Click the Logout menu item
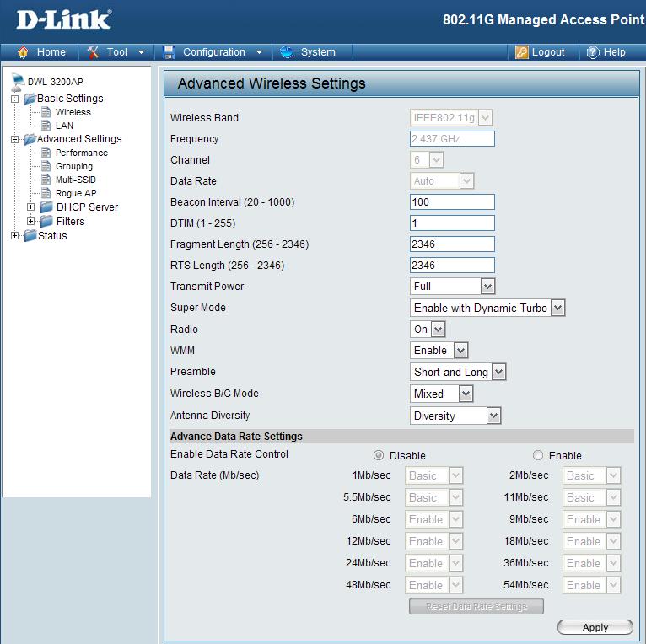Viewport: 646px width, 644px height. click(548, 52)
